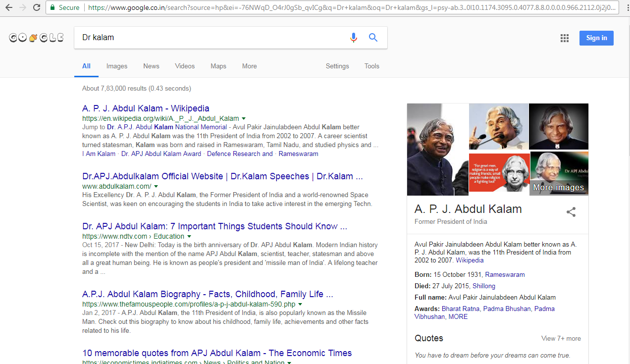The height and width of the screenshot is (364, 630).
Task: Open Padma Bhushan award link
Action: tap(507, 309)
